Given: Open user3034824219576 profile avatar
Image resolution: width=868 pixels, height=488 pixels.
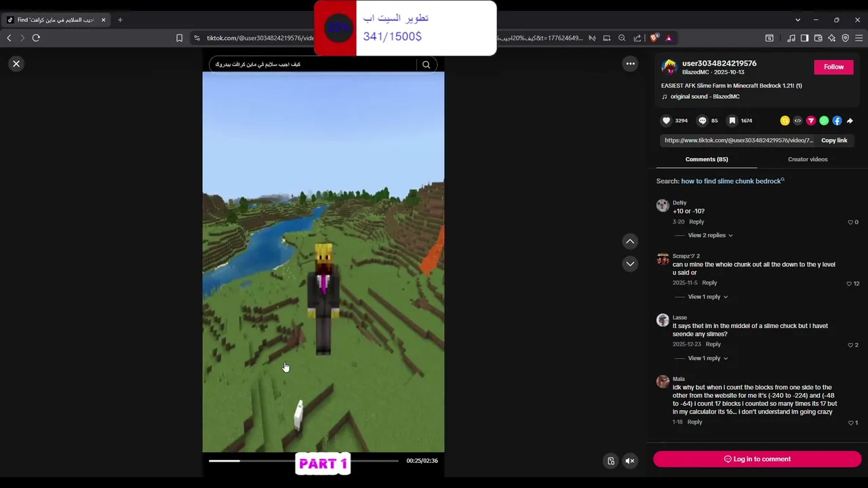Looking at the screenshot, I should pos(669,67).
